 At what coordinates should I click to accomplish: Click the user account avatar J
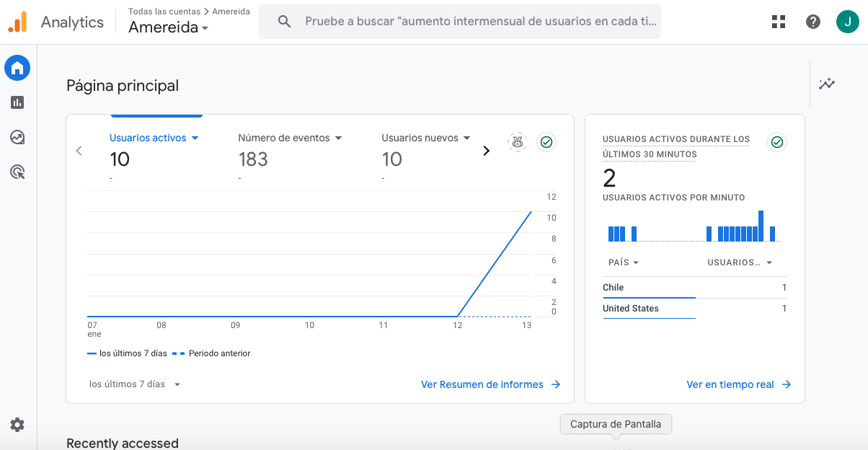848,22
